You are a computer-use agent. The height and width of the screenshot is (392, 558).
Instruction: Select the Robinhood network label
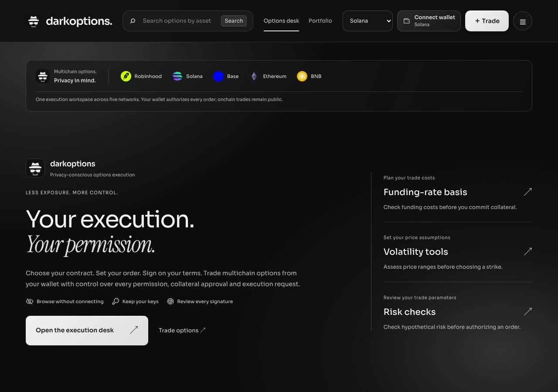point(148,76)
